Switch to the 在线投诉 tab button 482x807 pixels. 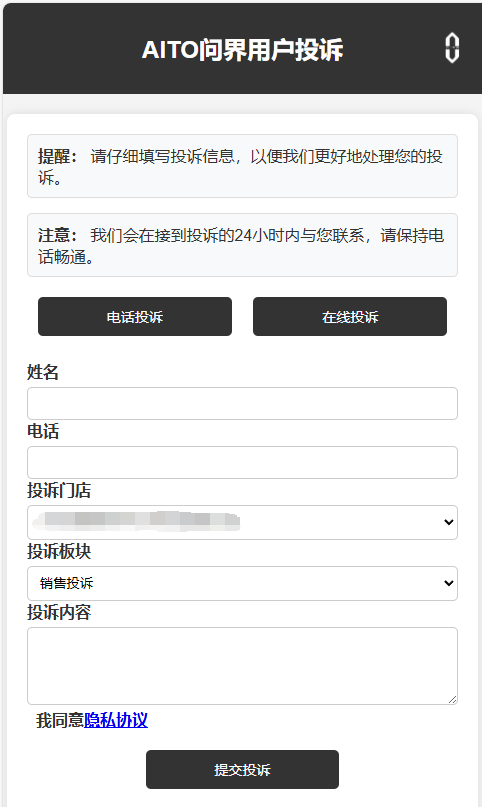point(350,317)
